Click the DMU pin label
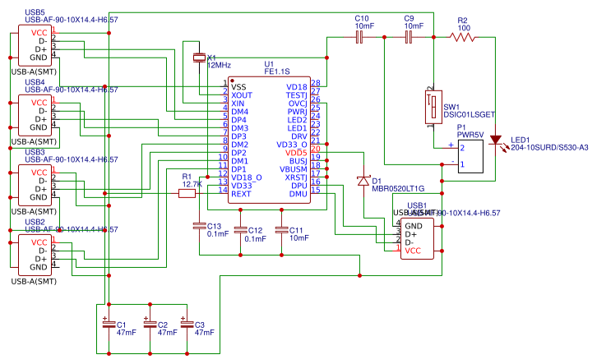This screenshot has height=364, width=597. tap(298, 194)
